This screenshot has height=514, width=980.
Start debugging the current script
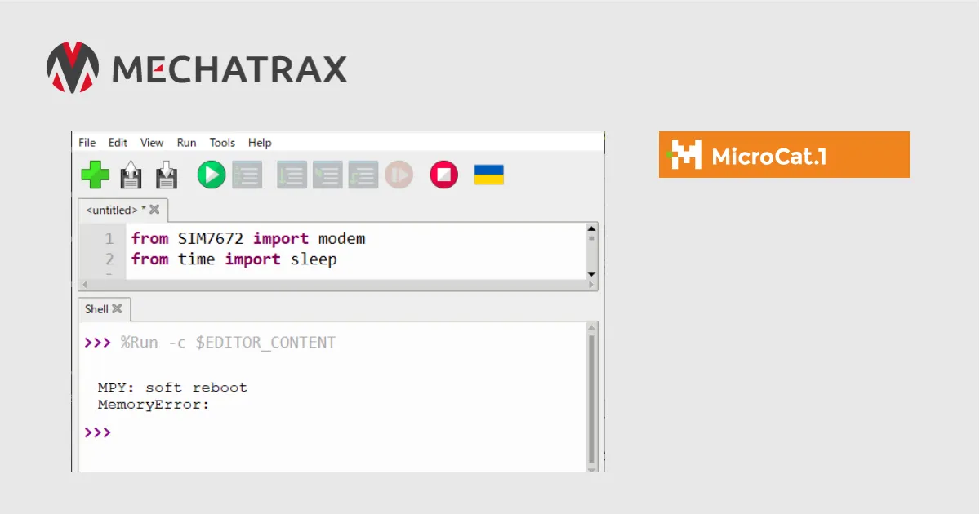pyautogui.click(x=247, y=175)
